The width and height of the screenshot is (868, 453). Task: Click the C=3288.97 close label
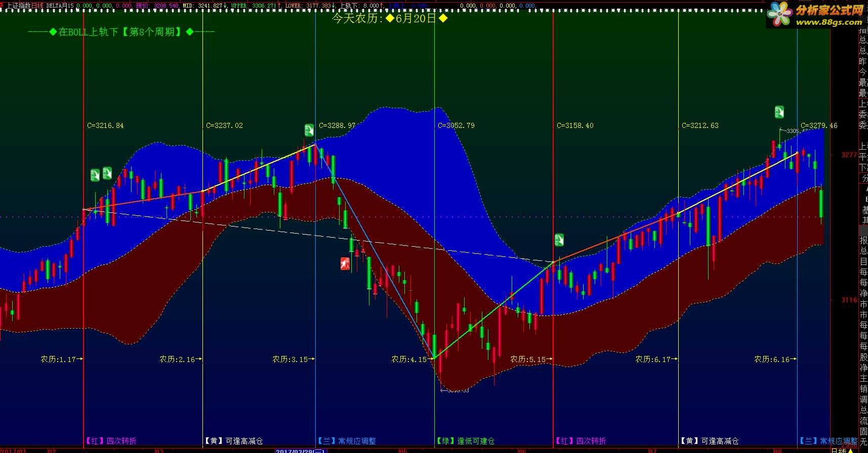point(337,125)
